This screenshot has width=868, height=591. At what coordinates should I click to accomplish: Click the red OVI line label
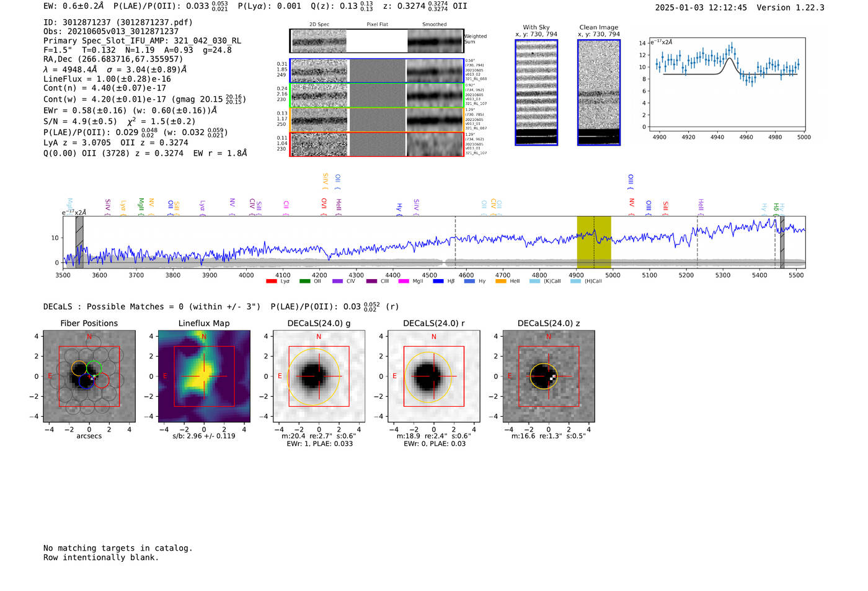click(x=324, y=207)
